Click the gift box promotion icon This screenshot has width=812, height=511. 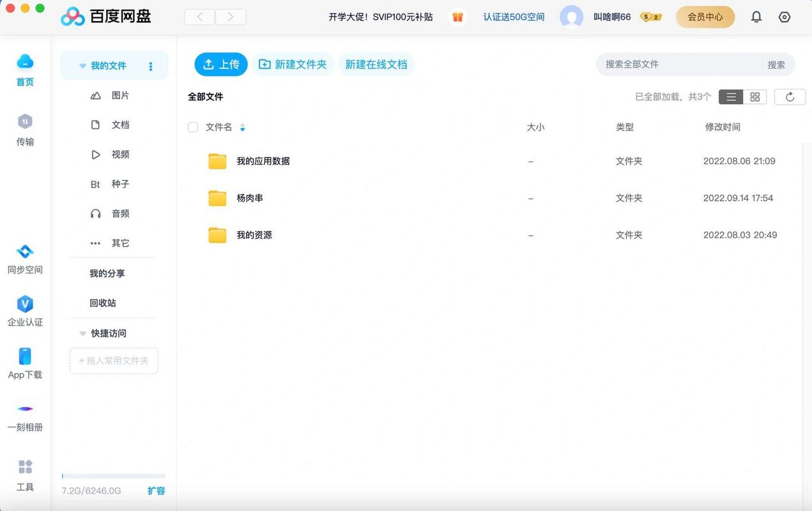[x=457, y=17]
